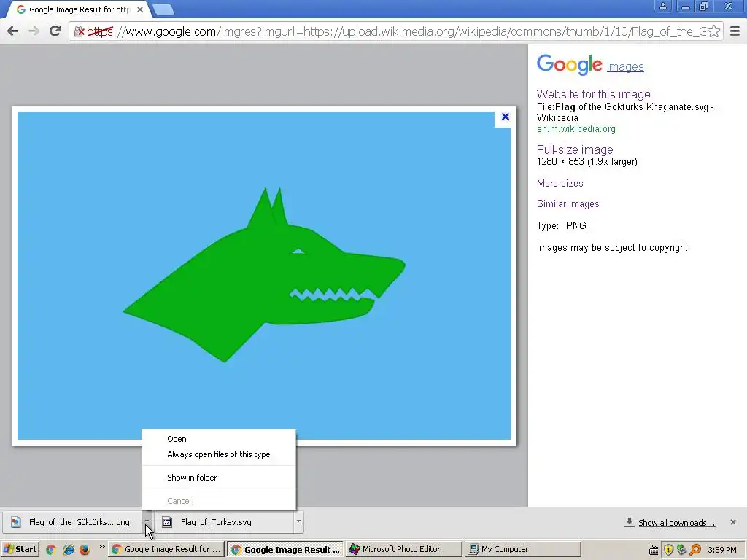Expand quick launch overflow chevron

(x=101, y=547)
